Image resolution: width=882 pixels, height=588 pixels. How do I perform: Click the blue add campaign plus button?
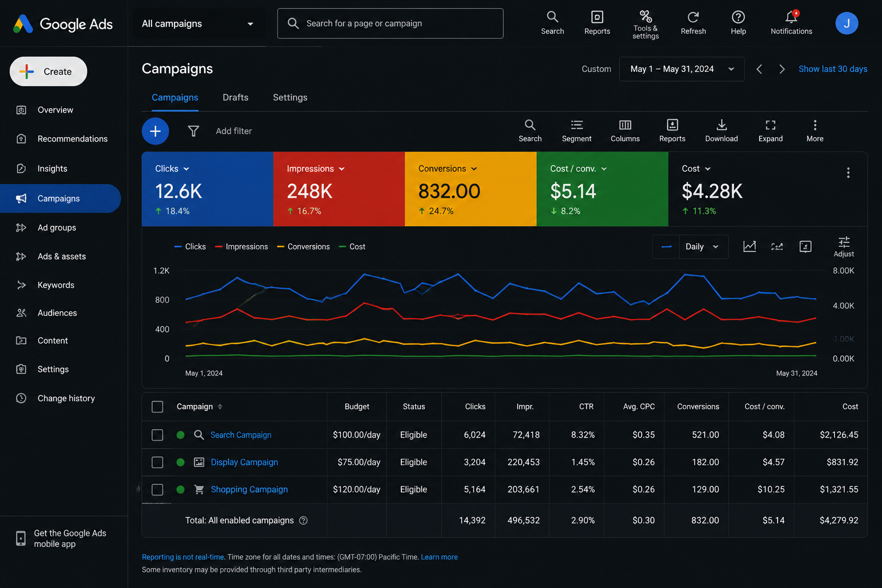click(155, 131)
